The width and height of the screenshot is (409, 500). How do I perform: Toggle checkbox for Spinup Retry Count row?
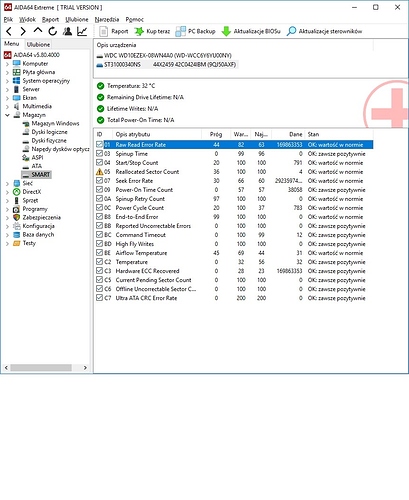99,198
